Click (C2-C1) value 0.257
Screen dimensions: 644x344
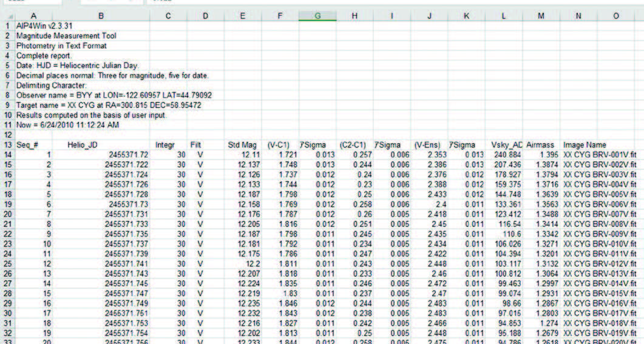pyautogui.click(x=354, y=155)
